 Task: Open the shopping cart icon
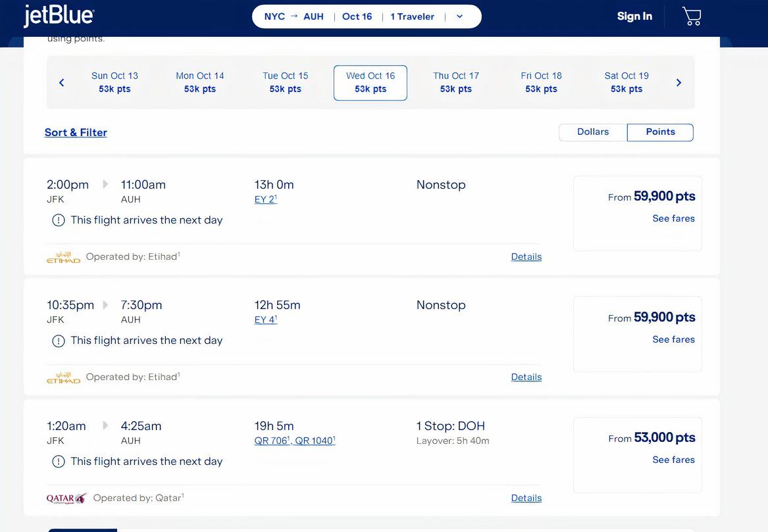pyautogui.click(x=691, y=16)
